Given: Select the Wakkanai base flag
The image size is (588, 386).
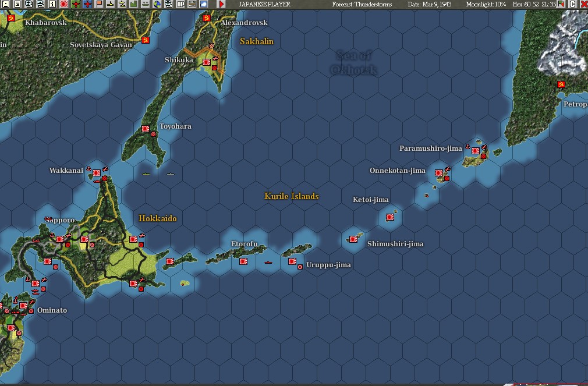Looking at the screenshot, I should (x=97, y=173).
